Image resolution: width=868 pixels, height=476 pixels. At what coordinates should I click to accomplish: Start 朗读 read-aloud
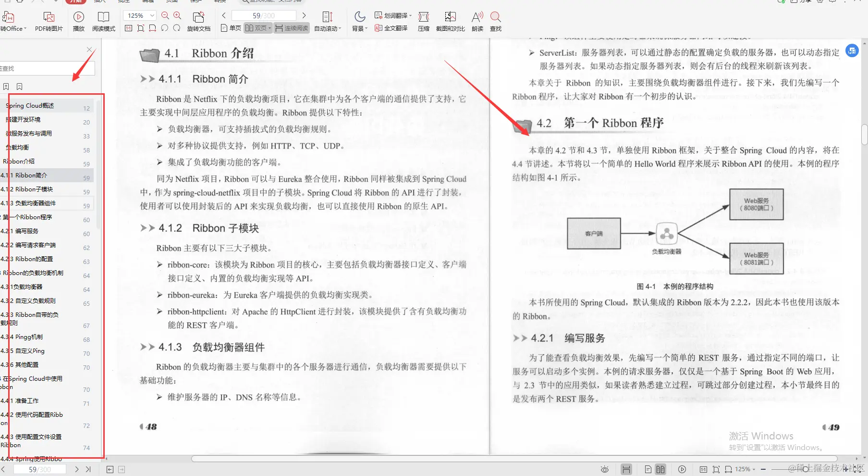point(477,20)
